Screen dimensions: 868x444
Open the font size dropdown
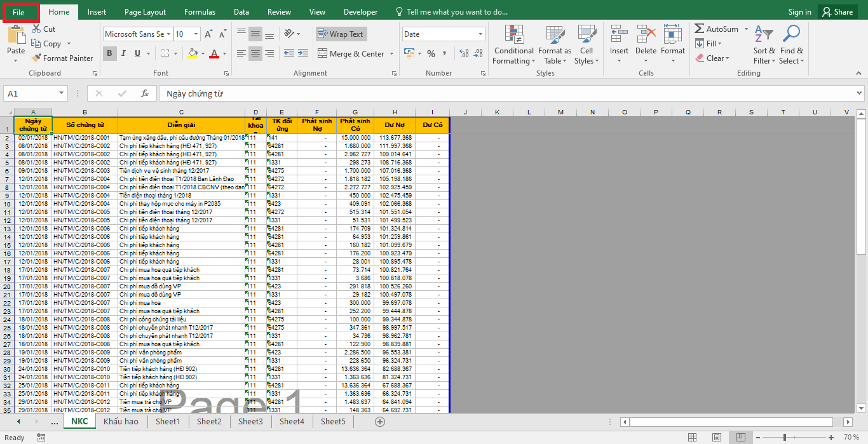pos(196,34)
